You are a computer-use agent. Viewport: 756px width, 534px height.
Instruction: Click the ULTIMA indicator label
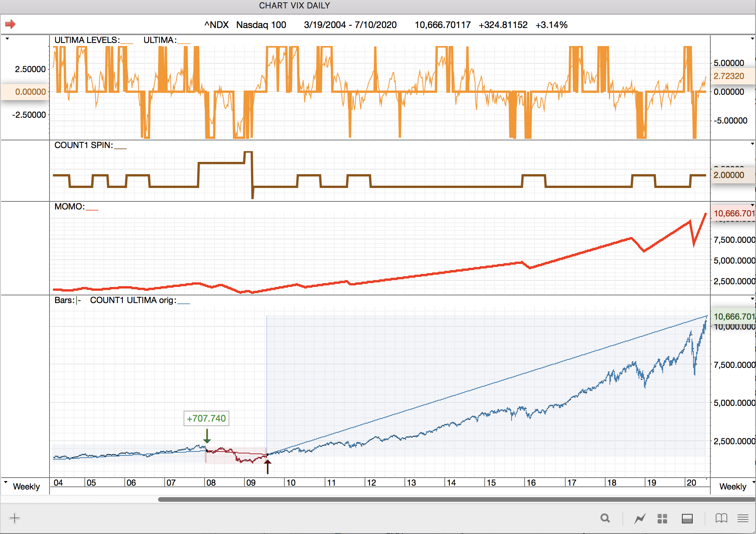pos(160,40)
